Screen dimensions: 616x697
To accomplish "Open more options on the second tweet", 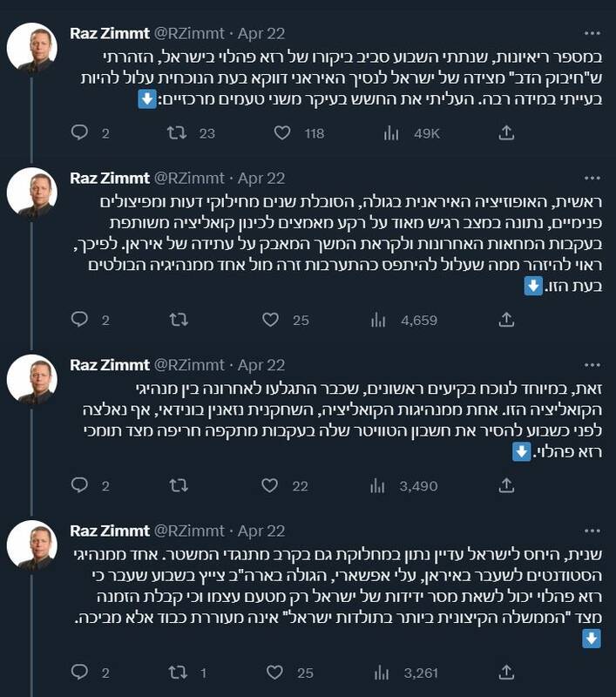I will [x=592, y=179].
